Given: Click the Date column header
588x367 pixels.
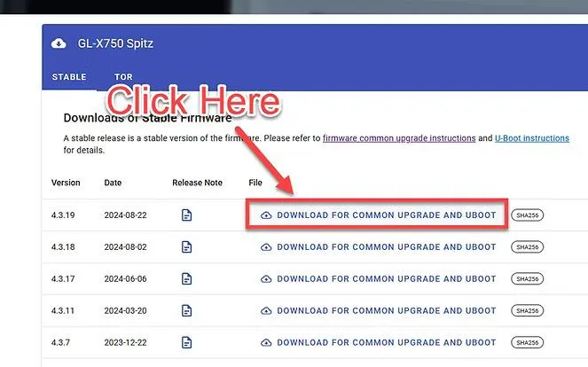Looking at the screenshot, I should [x=113, y=183].
